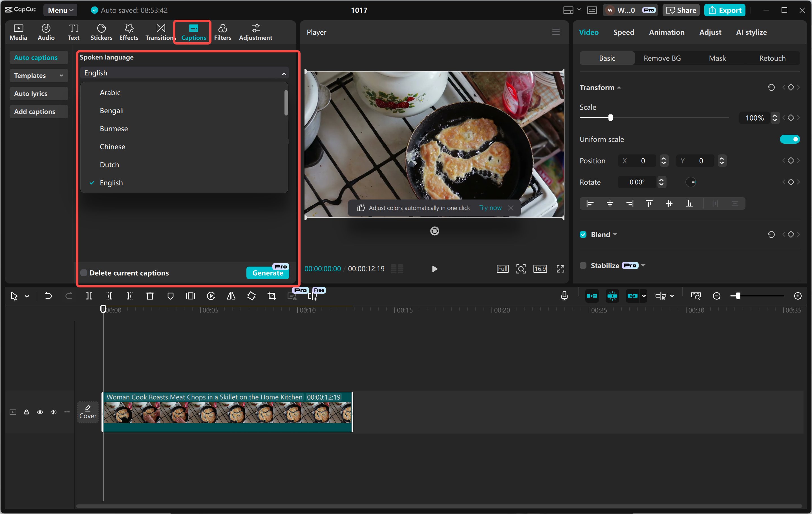Select the Split tool in the timeline toolbar

click(89, 296)
